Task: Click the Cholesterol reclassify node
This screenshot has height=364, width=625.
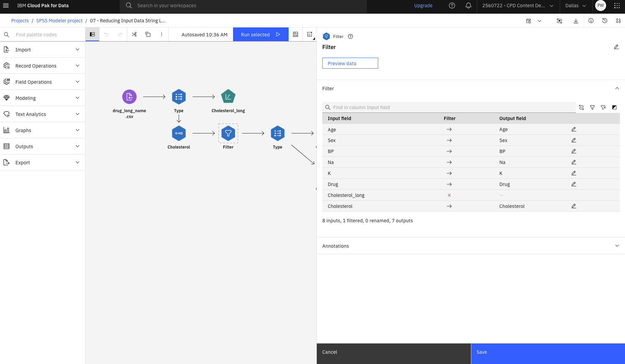Action: pos(179,133)
